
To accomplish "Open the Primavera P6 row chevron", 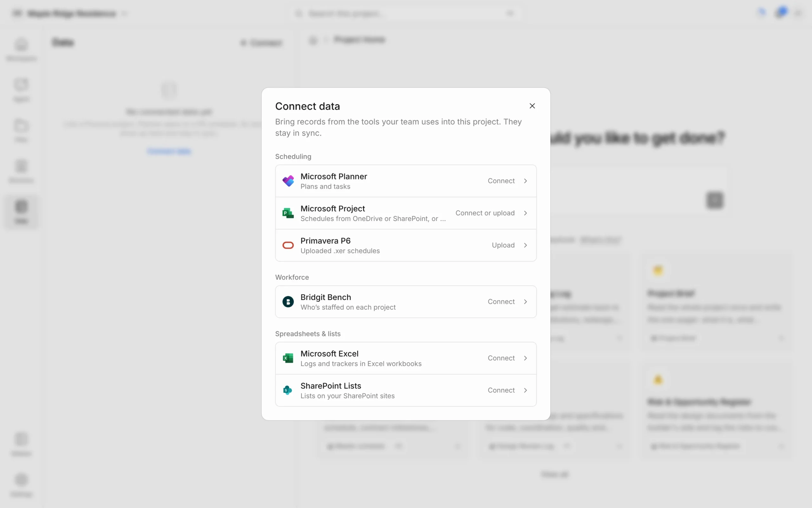I will pos(526,245).
